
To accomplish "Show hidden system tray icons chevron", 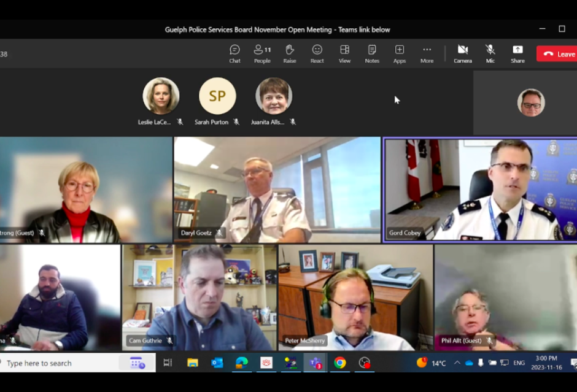I will pyautogui.click(x=457, y=363).
